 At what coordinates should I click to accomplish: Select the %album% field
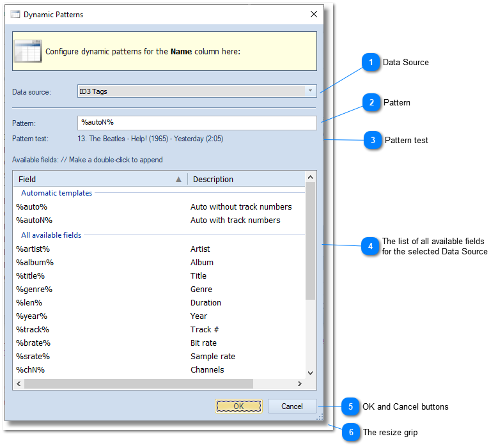pos(35,262)
